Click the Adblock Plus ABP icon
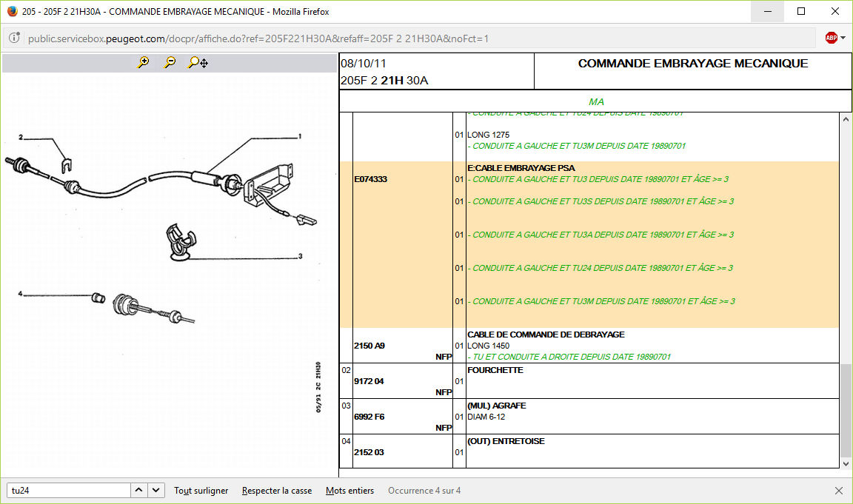The height and width of the screenshot is (504, 853). (x=831, y=38)
